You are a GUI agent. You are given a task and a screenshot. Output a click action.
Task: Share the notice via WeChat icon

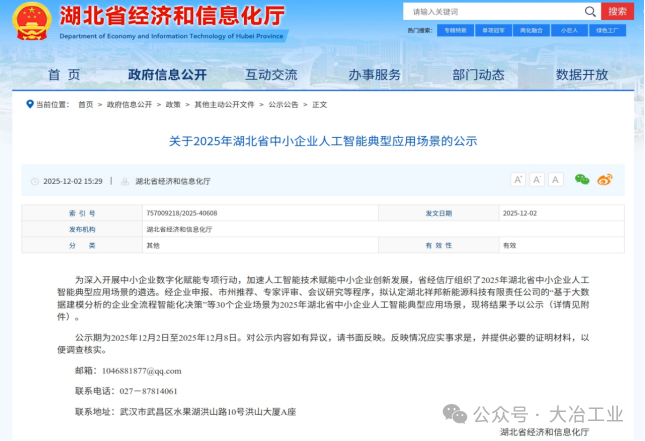582,180
